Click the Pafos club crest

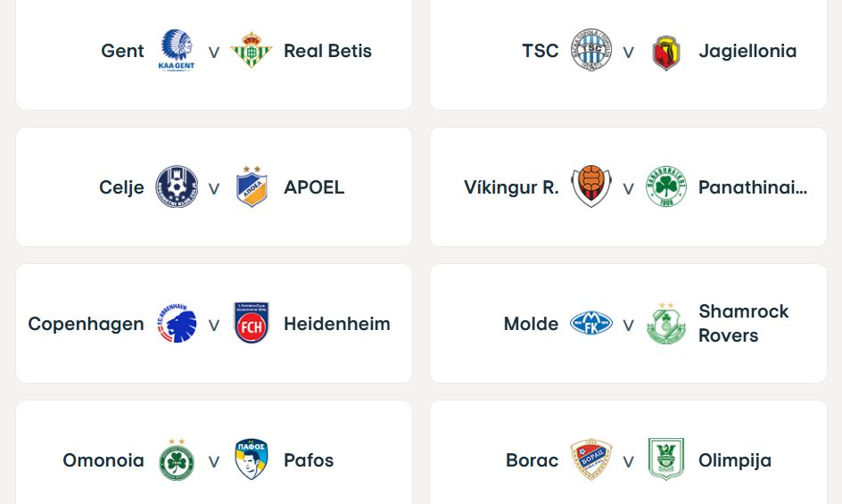point(252,460)
